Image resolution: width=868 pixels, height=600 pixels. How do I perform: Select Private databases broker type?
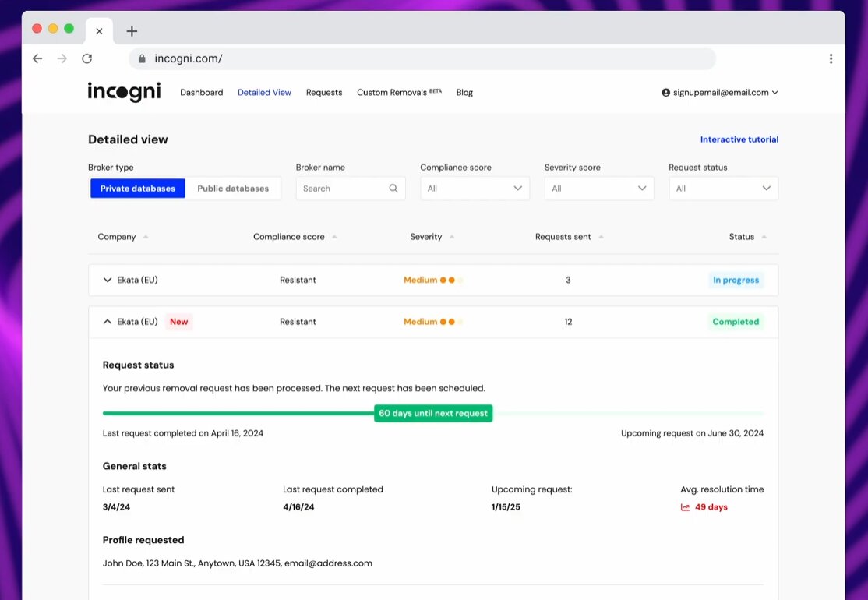click(x=138, y=189)
